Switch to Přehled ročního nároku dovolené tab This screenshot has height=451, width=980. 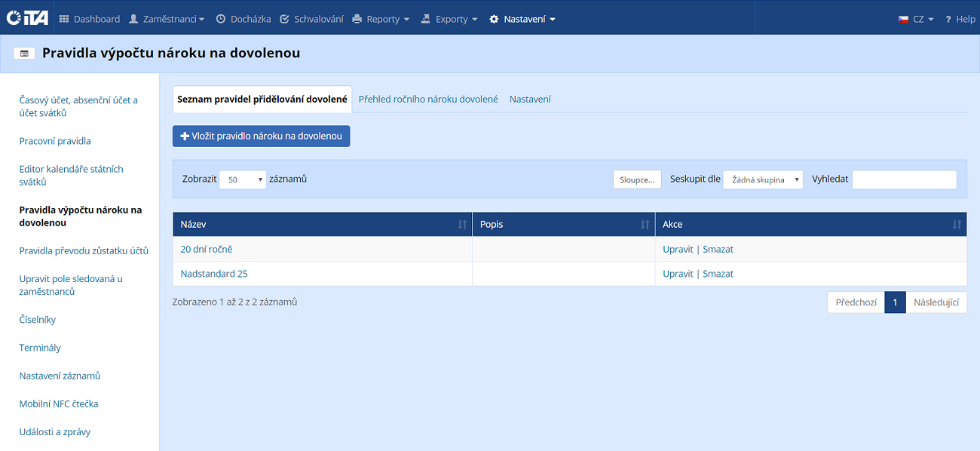tap(428, 99)
